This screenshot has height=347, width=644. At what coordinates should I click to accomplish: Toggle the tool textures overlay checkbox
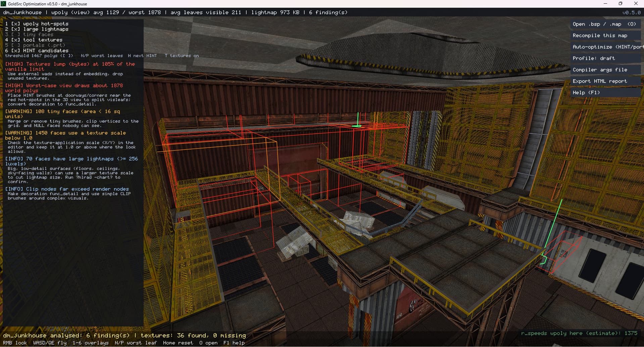pos(15,40)
